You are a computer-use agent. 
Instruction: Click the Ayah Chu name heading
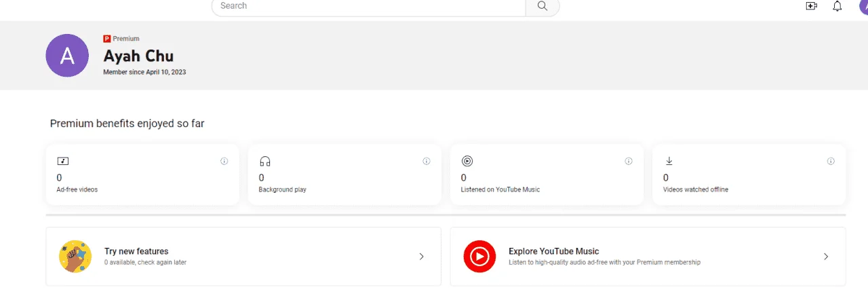tap(138, 56)
